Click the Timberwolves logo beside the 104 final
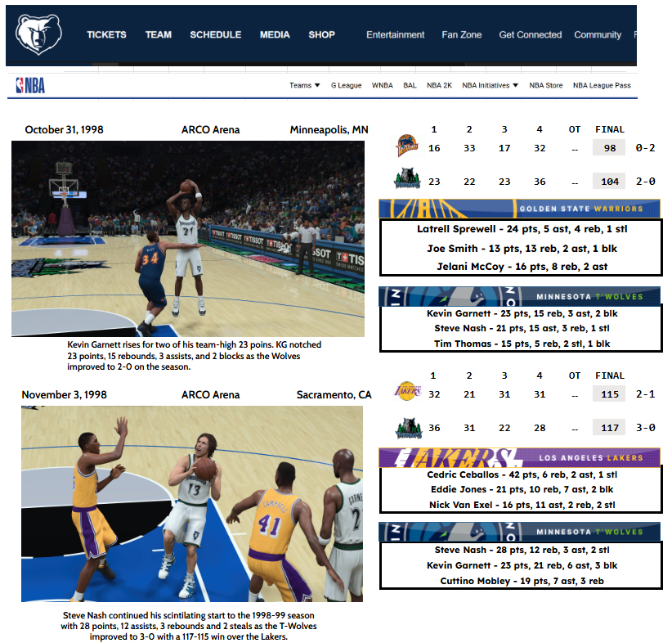 407,179
